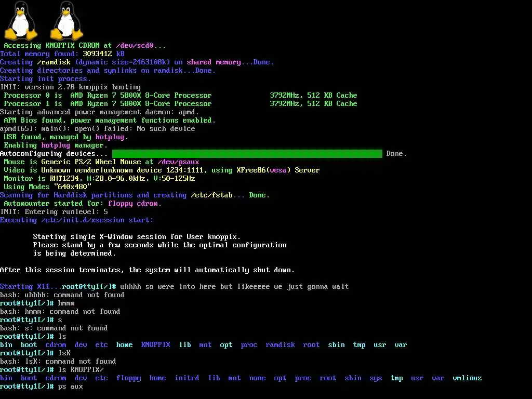Click 'Starting init process.' line
532x399 pixels.
point(46,79)
